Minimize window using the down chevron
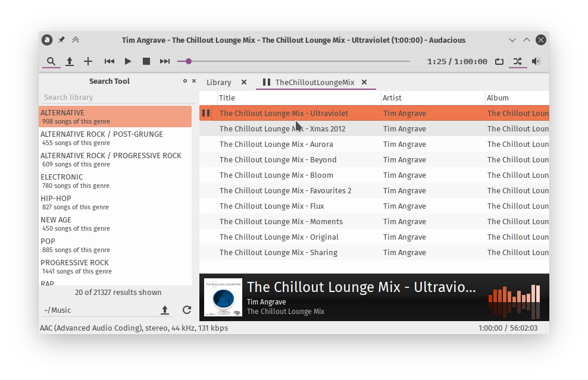Viewport: 588px width, 380px height. 512,40
